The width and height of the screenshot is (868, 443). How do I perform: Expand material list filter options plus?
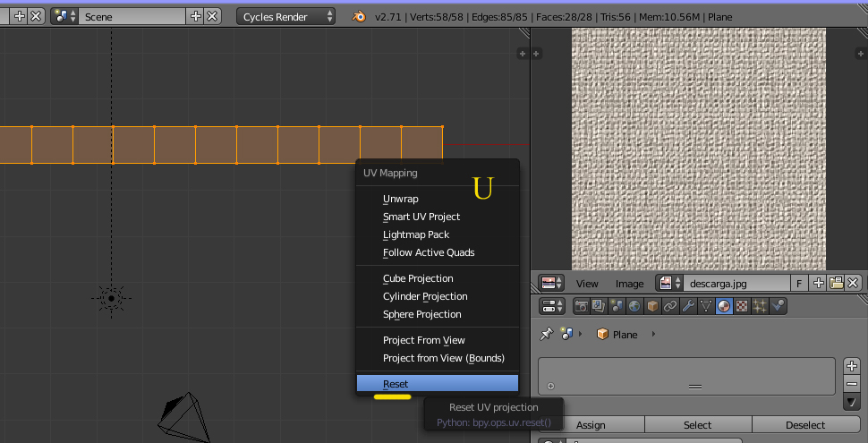coord(550,387)
